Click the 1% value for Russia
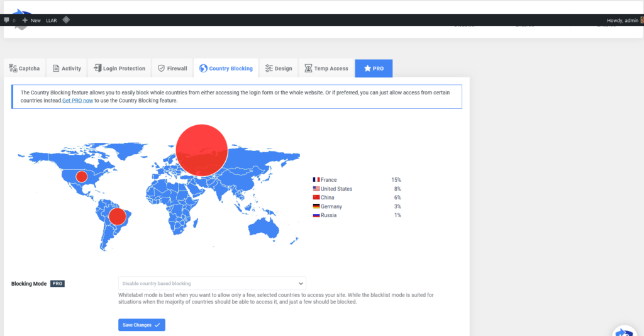 tap(397, 215)
